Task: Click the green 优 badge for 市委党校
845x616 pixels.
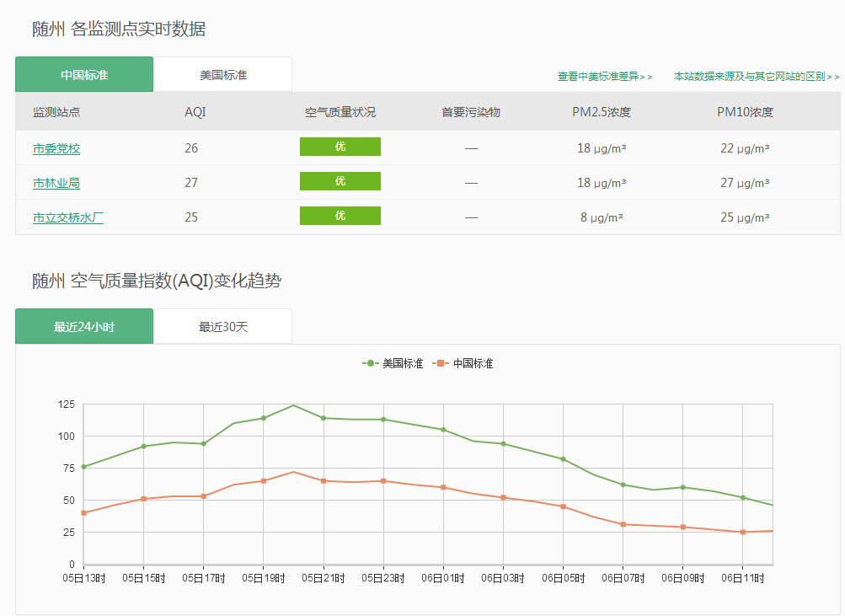Action: click(x=340, y=147)
